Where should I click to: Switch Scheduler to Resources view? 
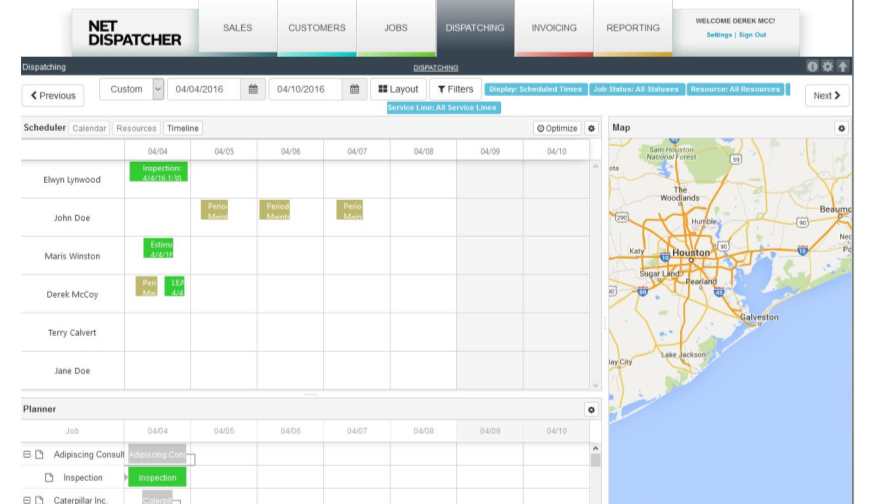(x=136, y=128)
